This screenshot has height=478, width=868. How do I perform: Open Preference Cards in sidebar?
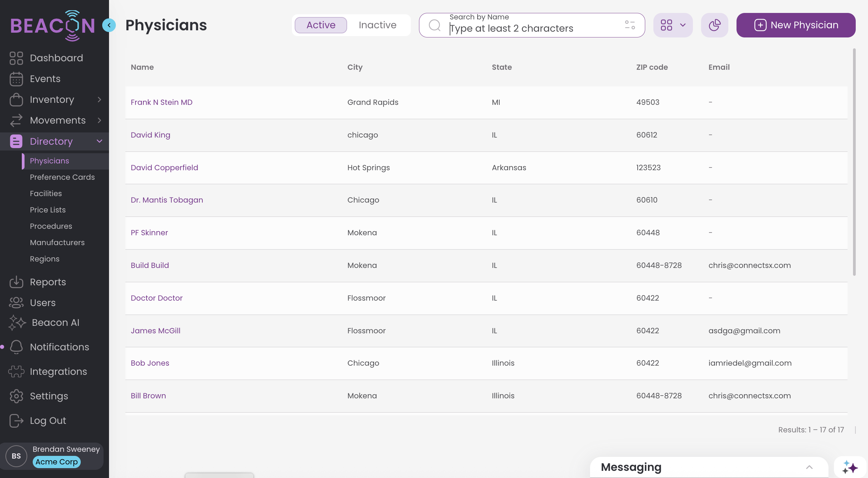[x=62, y=177]
